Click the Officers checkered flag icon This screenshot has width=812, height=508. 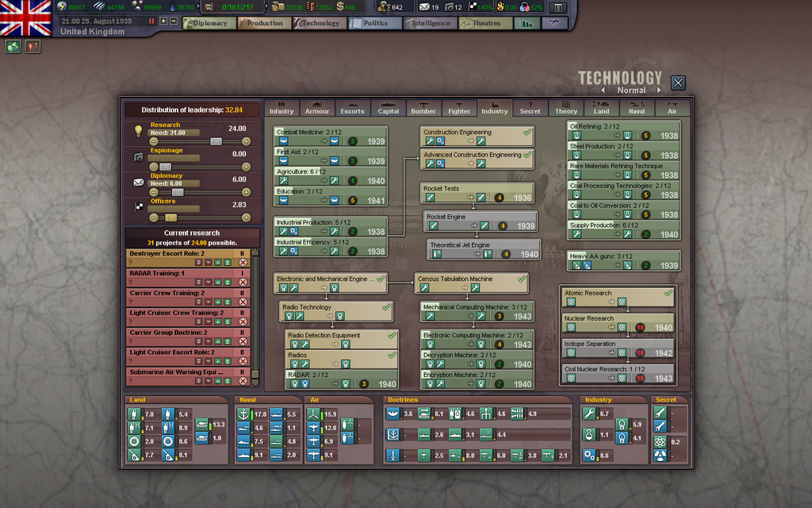[x=138, y=207]
